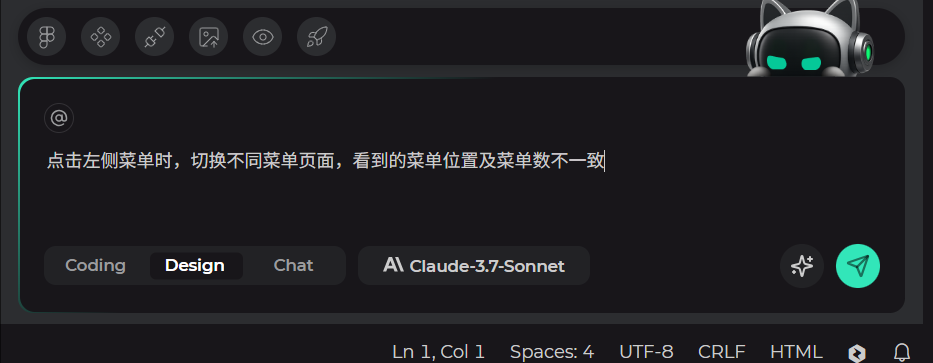The image size is (933, 363).
Task: Send the message with paper plane button
Action: point(858,266)
